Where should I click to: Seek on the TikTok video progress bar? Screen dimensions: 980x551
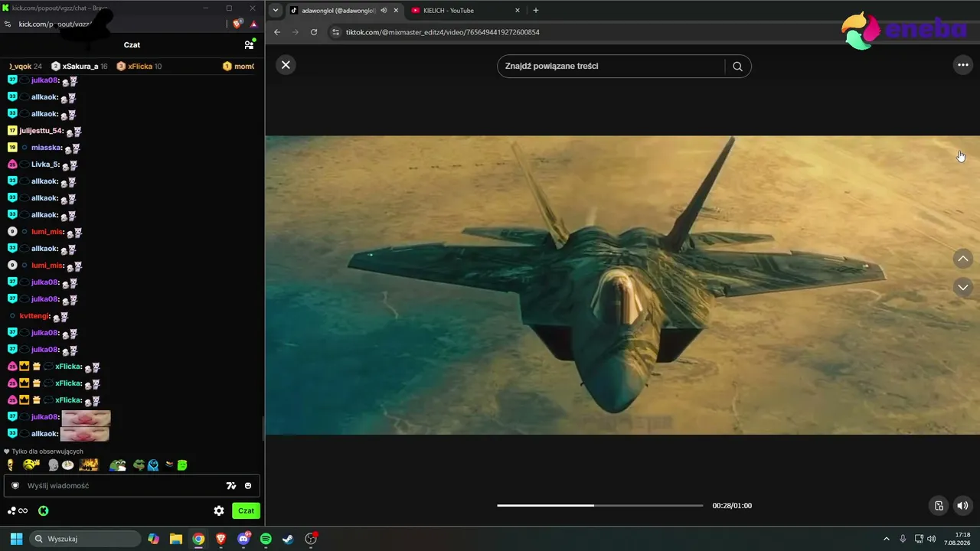[x=599, y=505]
